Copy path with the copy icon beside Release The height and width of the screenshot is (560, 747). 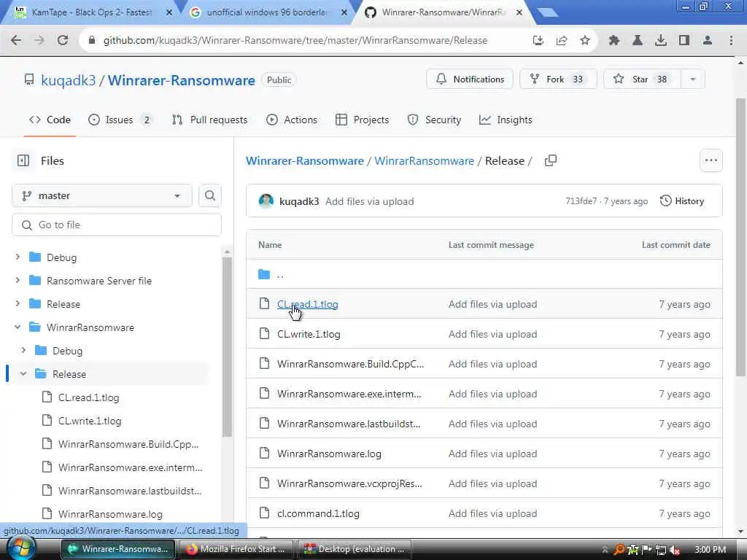click(x=550, y=161)
